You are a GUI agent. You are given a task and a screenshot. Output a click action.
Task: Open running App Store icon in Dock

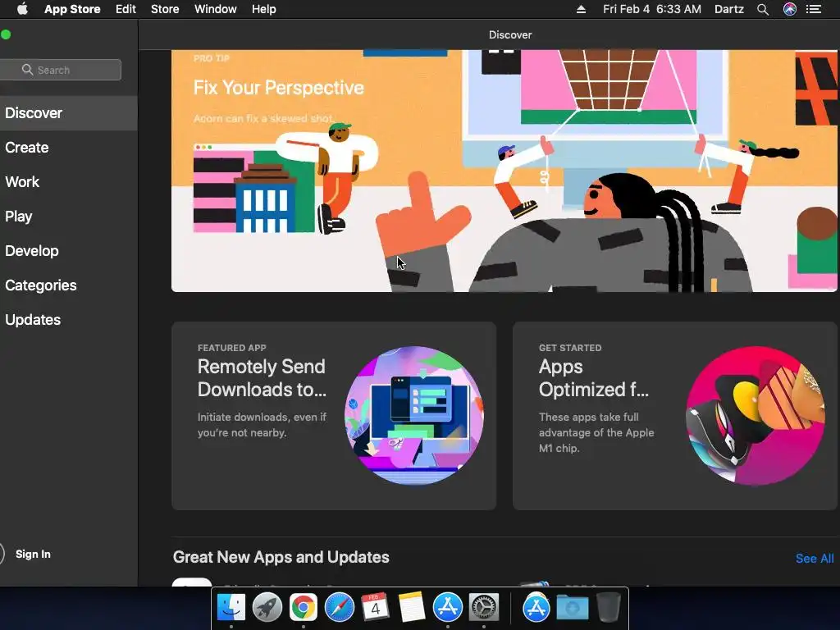pos(447,608)
